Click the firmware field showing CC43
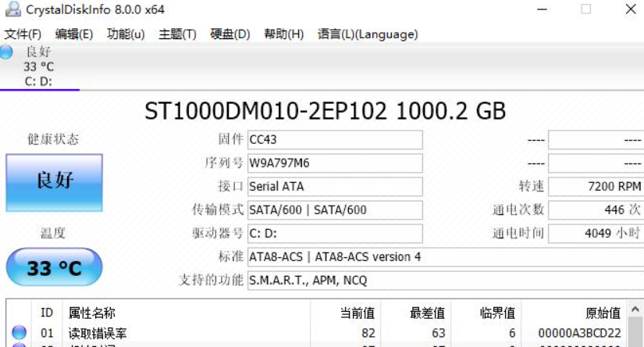The image size is (644, 347). pyautogui.click(x=335, y=140)
